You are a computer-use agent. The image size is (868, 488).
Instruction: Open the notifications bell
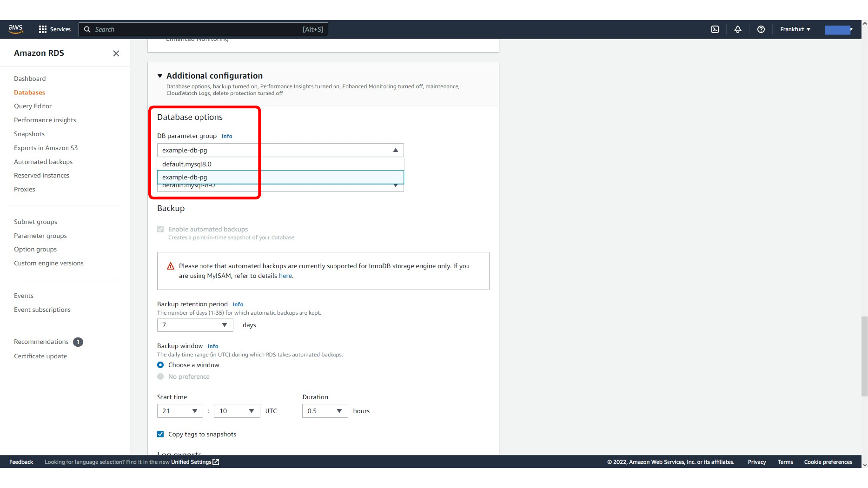(x=738, y=29)
